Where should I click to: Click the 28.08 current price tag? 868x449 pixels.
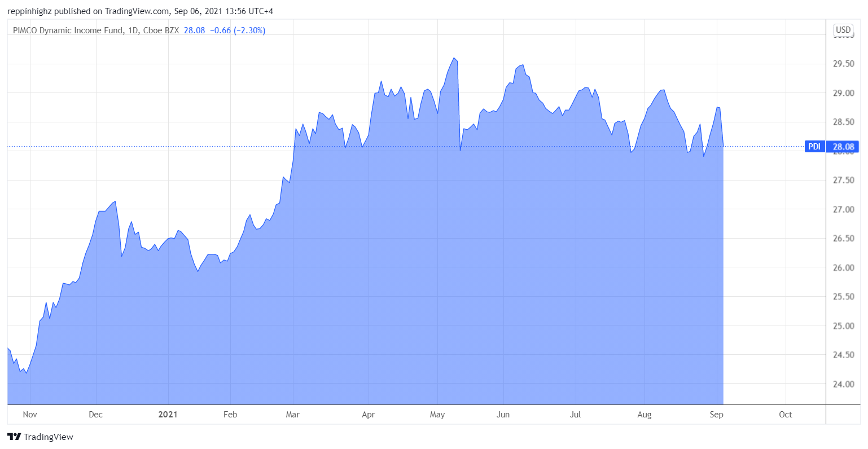843,147
